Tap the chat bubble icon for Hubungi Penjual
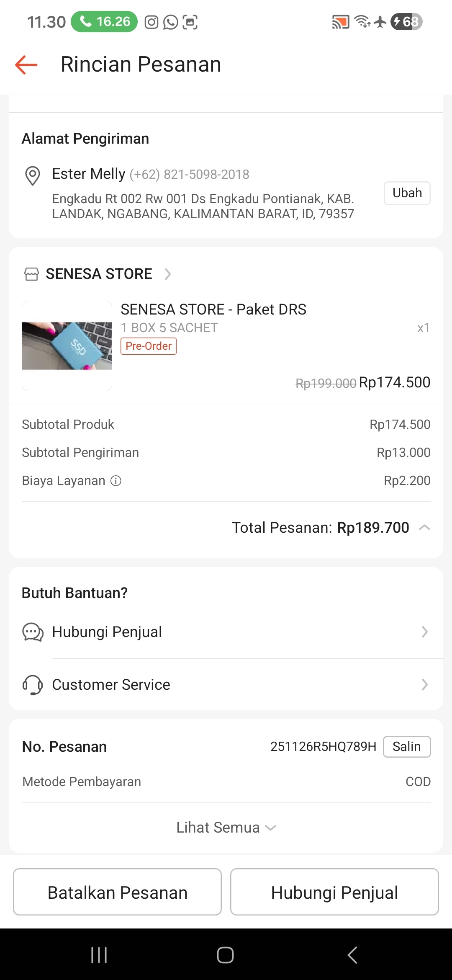This screenshot has height=980, width=452. click(33, 632)
